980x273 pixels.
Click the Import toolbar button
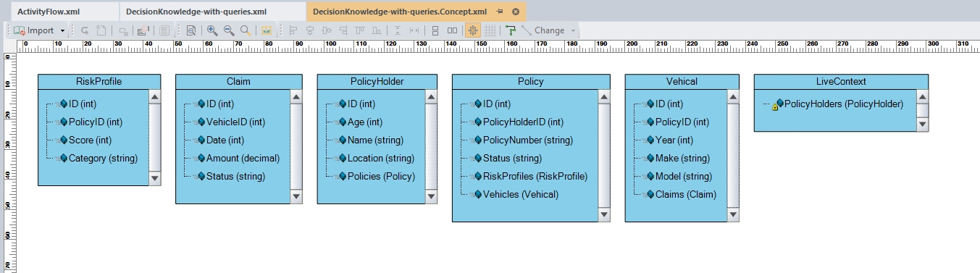pyautogui.click(x=34, y=30)
